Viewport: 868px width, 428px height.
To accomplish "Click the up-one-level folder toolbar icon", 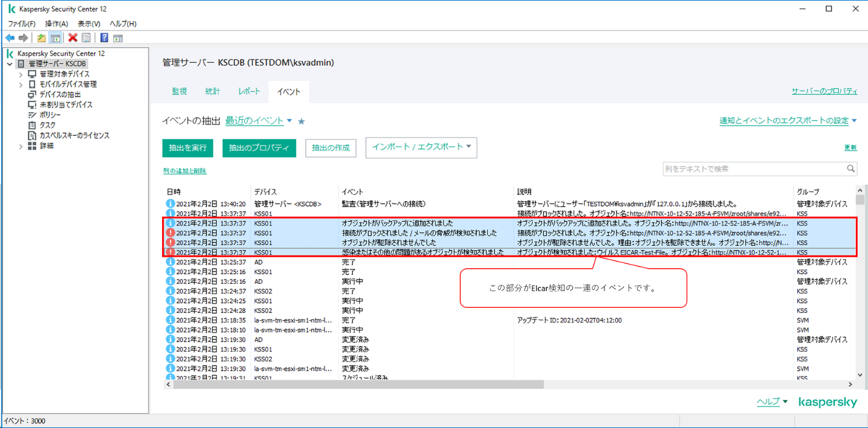I will coord(41,38).
